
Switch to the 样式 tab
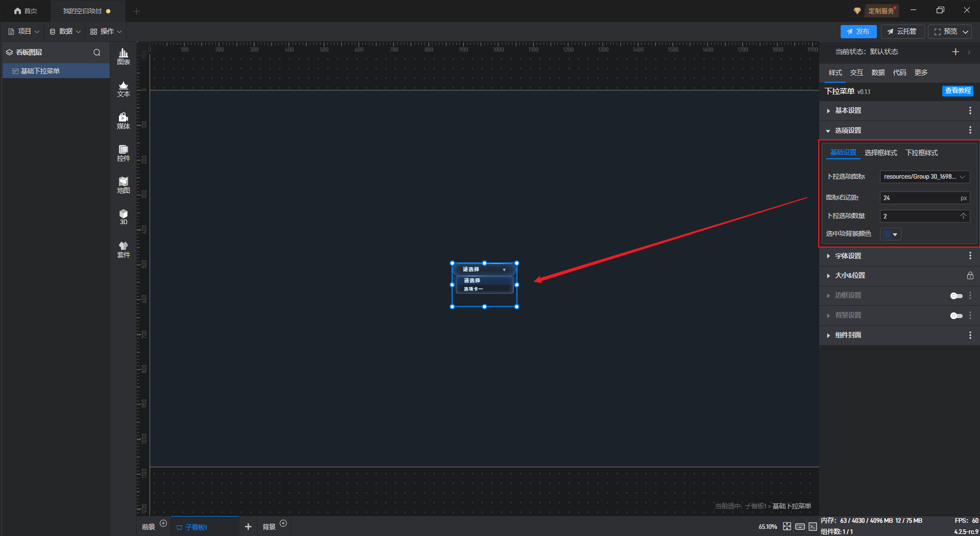pyautogui.click(x=835, y=72)
